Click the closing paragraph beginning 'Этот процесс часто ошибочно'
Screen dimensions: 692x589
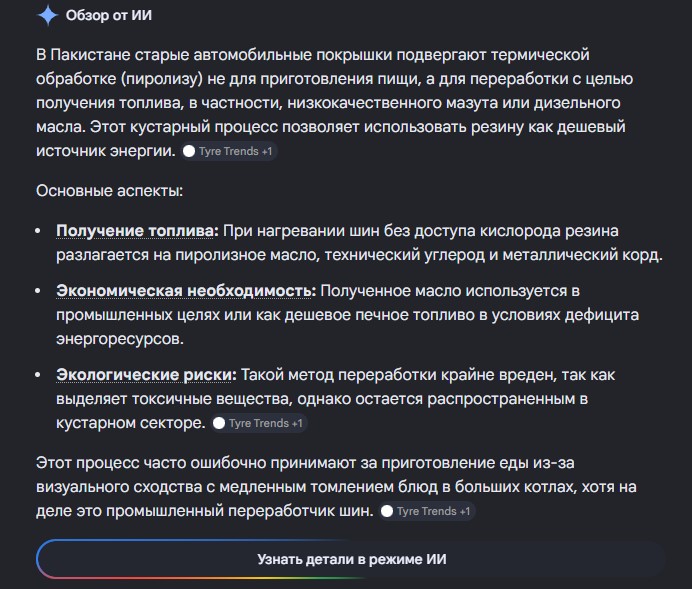336,487
